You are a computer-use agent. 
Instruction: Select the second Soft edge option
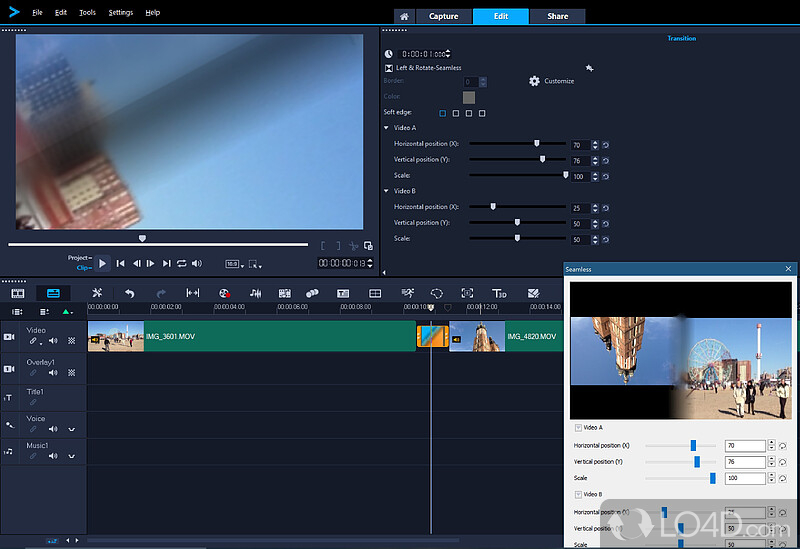456,113
